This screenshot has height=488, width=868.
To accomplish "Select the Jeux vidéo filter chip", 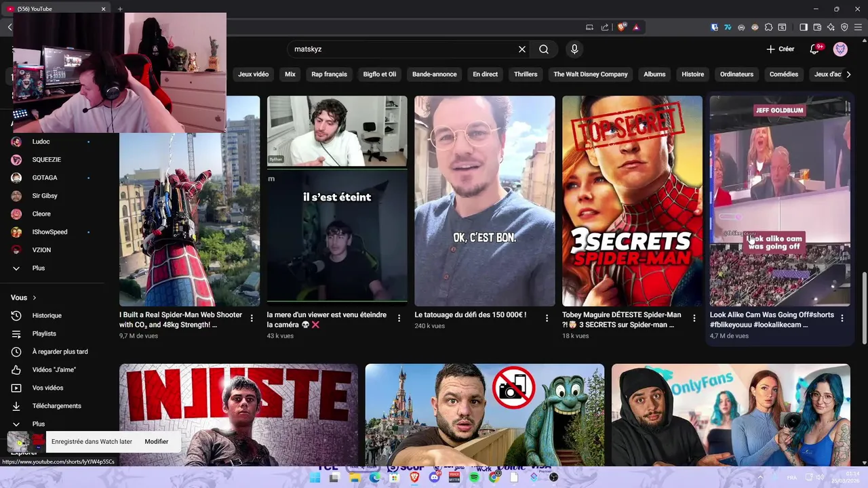I will click(254, 74).
